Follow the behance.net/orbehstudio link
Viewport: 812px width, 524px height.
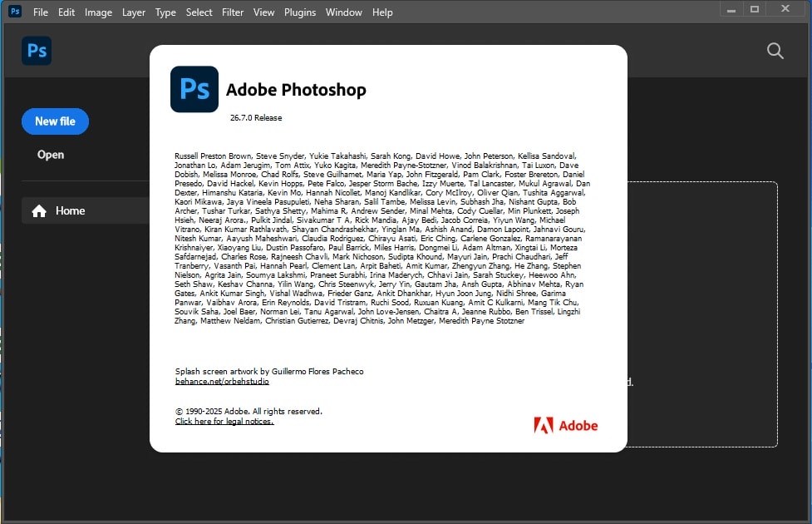222,382
